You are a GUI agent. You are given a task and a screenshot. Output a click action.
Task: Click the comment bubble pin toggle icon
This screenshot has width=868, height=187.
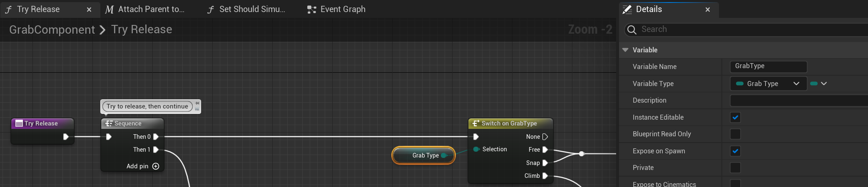[x=197, y=103]
